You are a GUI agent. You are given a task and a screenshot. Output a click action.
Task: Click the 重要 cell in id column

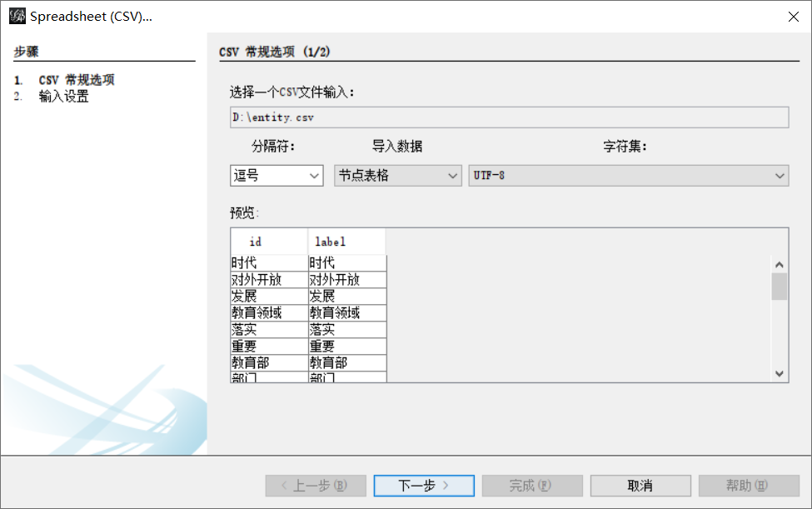[x=269, y=346]
